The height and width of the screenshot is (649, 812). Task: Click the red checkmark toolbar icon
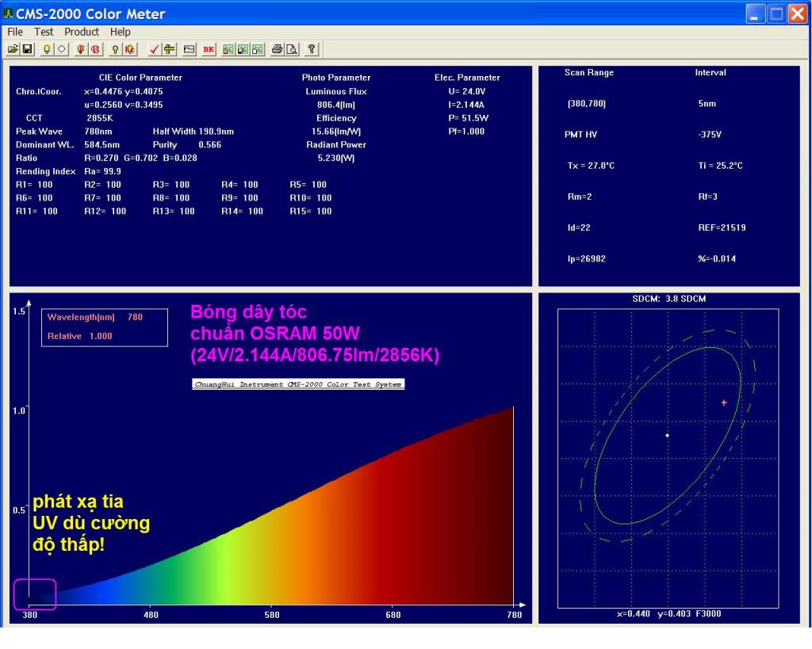tap(155, 49)
